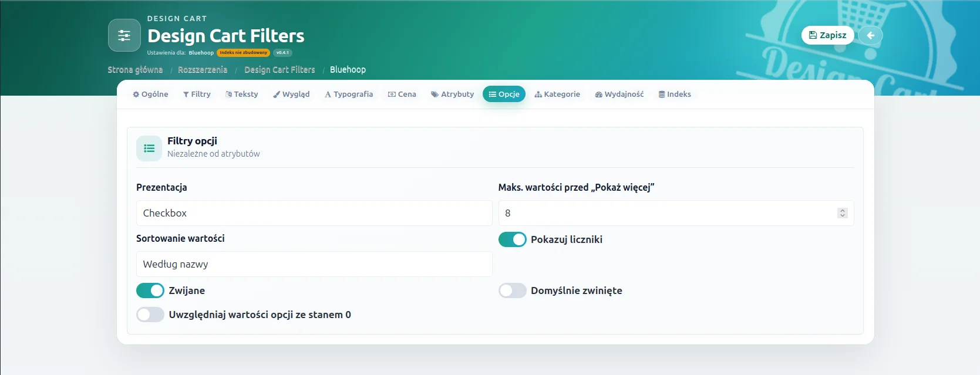Screen dimensions: 980x375
Task: Enable Uwzględniaj wartości opcji ze stanem 0
Action: [150, 315]
